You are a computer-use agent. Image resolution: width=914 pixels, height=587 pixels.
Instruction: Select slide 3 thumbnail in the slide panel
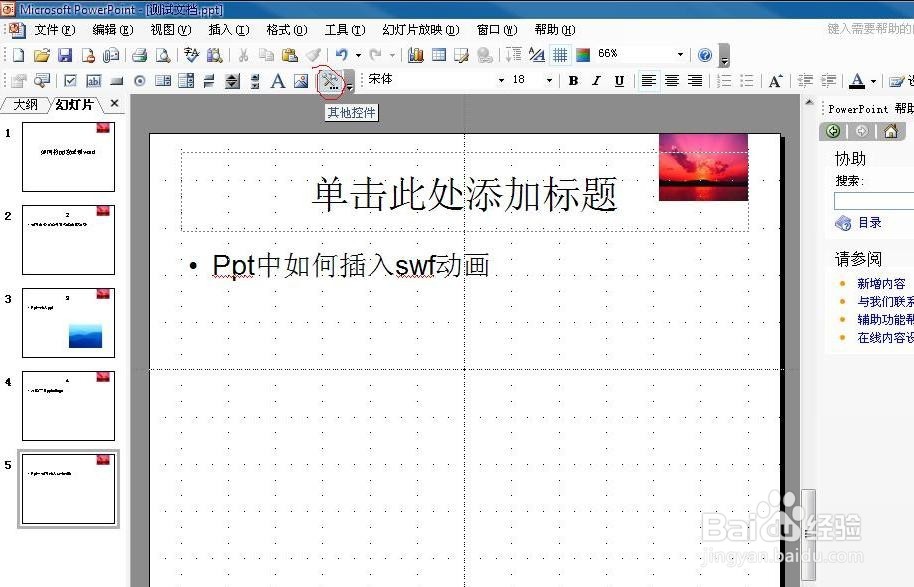(67, 322)
